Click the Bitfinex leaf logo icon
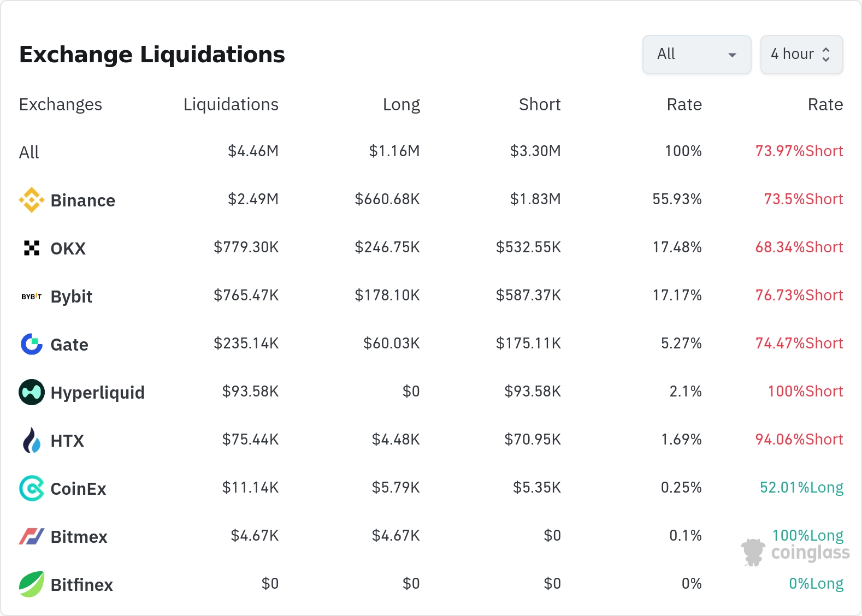This screenshot has width=862, height=616. 32,584
